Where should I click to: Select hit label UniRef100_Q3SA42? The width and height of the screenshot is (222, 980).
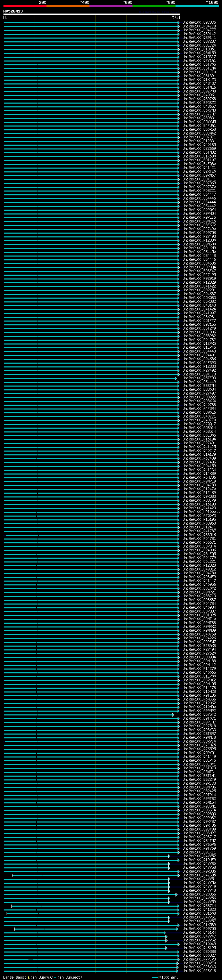[x=199, y=133]
